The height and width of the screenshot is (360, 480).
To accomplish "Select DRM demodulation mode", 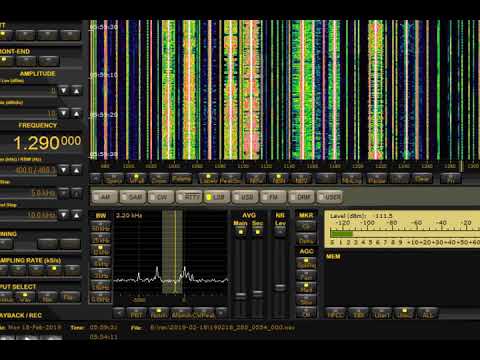I will [301, 197].
